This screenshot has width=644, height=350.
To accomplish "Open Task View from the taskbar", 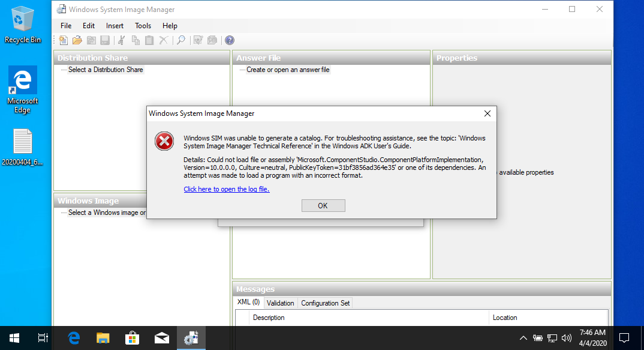I will (x=43, y=338).
